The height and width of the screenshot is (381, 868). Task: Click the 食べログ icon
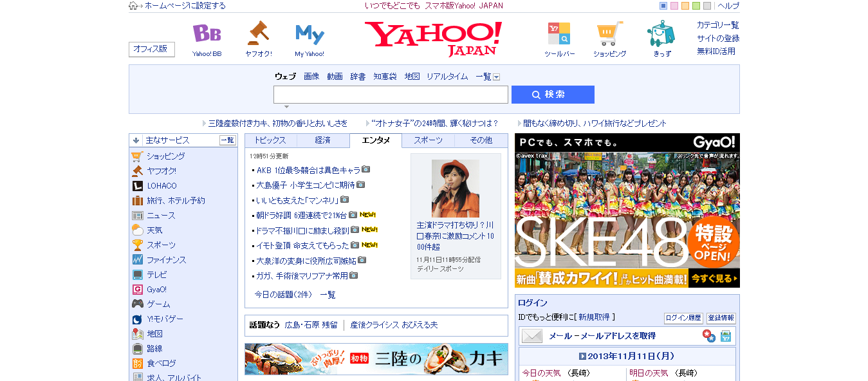point(137,364)
